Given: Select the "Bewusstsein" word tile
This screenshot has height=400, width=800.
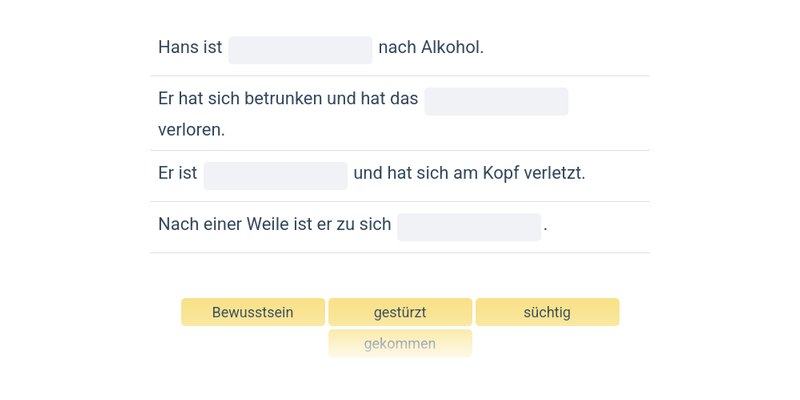Looking at the screenshot, I should tap(253, 312).
